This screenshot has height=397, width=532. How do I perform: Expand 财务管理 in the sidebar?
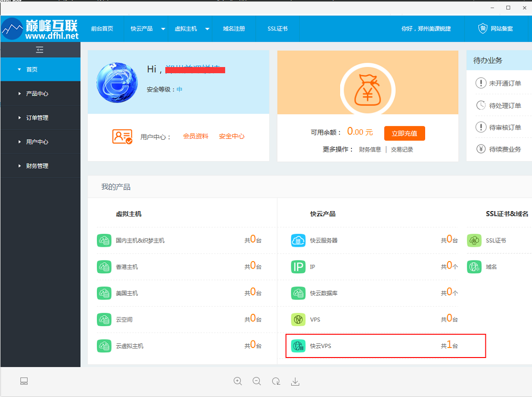40,166
